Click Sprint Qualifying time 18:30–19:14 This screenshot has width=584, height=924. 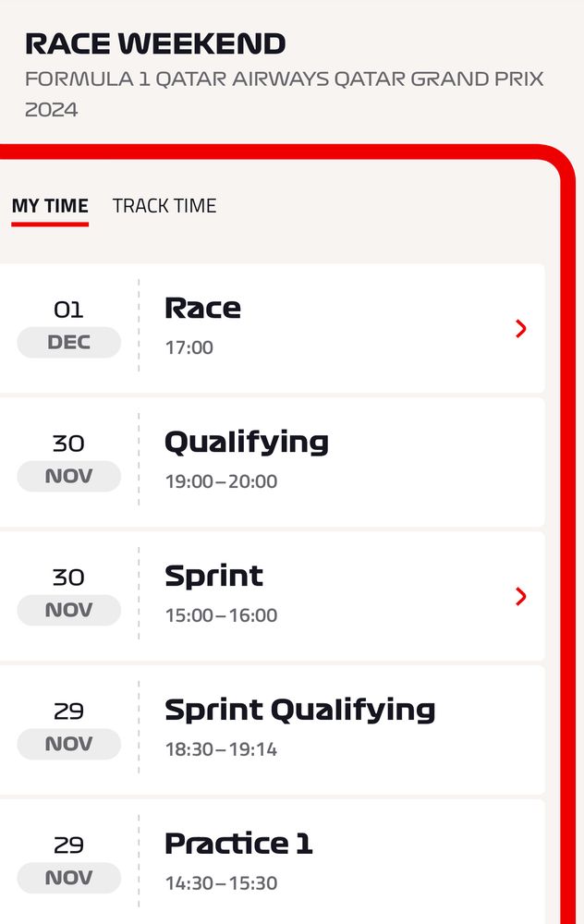click(x=221, y=749)
